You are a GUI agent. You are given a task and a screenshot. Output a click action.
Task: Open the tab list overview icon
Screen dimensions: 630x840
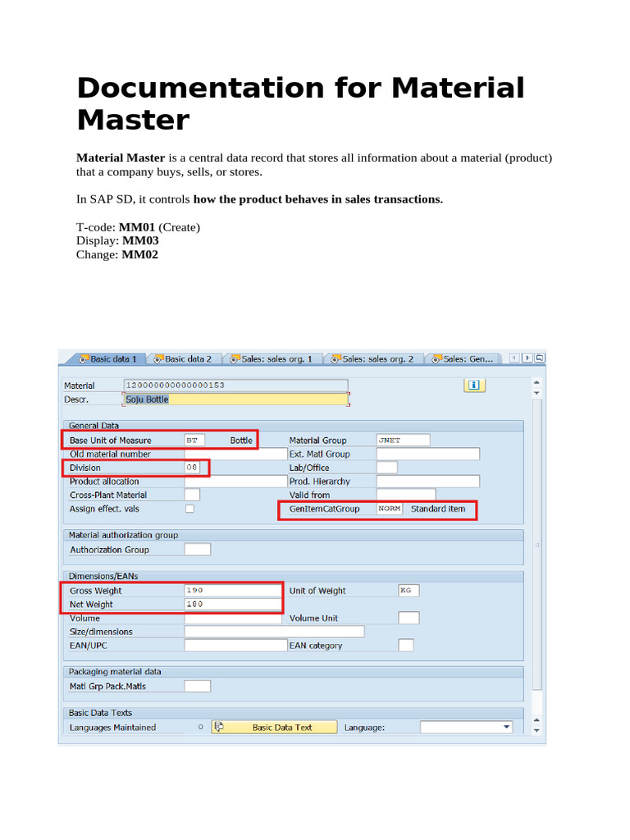[540, 358]
